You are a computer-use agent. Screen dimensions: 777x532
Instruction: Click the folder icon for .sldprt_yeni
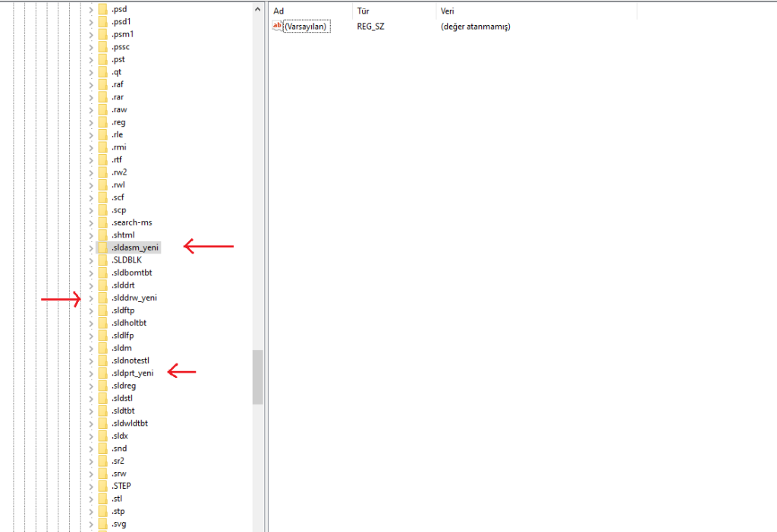pyautogui.click(x=102, y=373)
